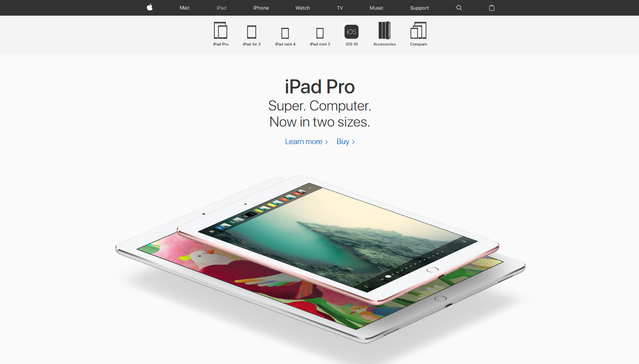Choose the iPad mini 4 icon
639x364 pixels.
point(285,34)
